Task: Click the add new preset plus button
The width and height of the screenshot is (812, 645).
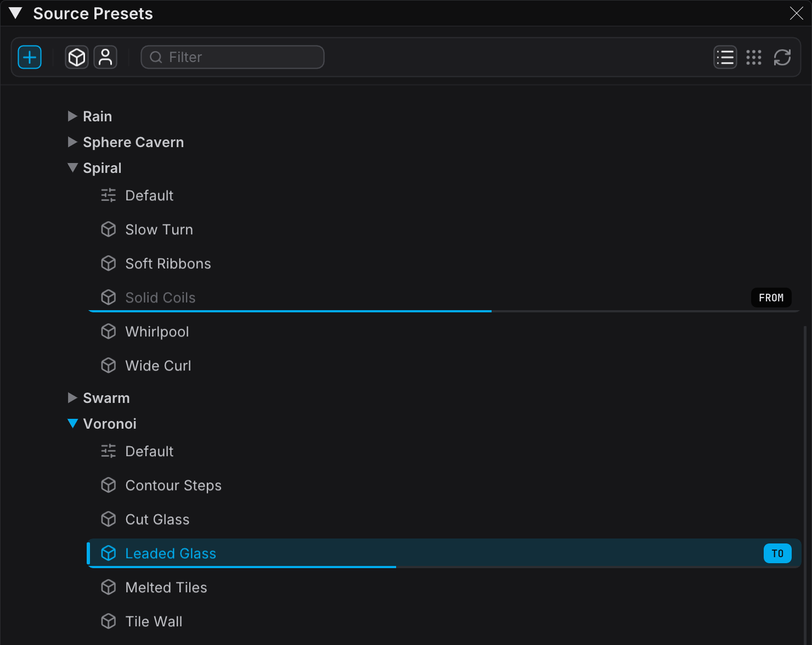Action: pos(30,57)
